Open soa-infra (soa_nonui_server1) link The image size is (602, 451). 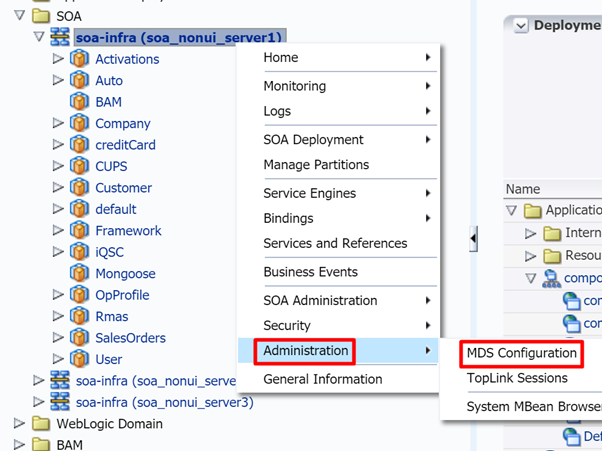tap(179, 38)
